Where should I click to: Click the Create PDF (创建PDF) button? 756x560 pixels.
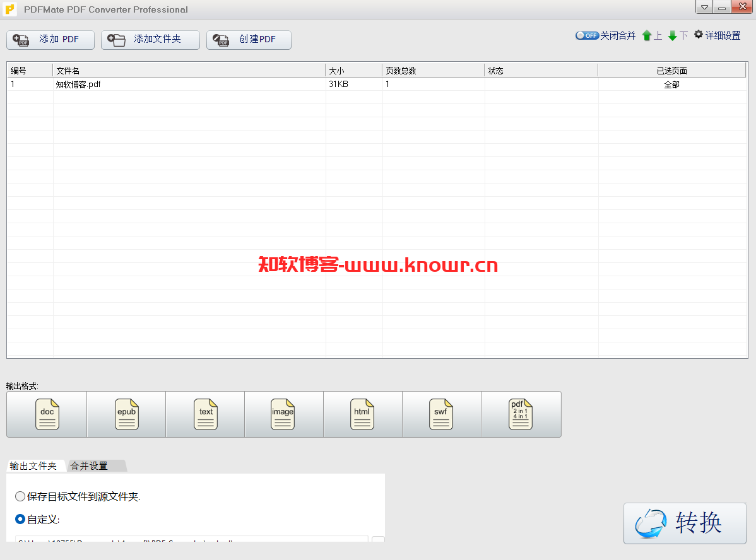(x=249, y=40)
